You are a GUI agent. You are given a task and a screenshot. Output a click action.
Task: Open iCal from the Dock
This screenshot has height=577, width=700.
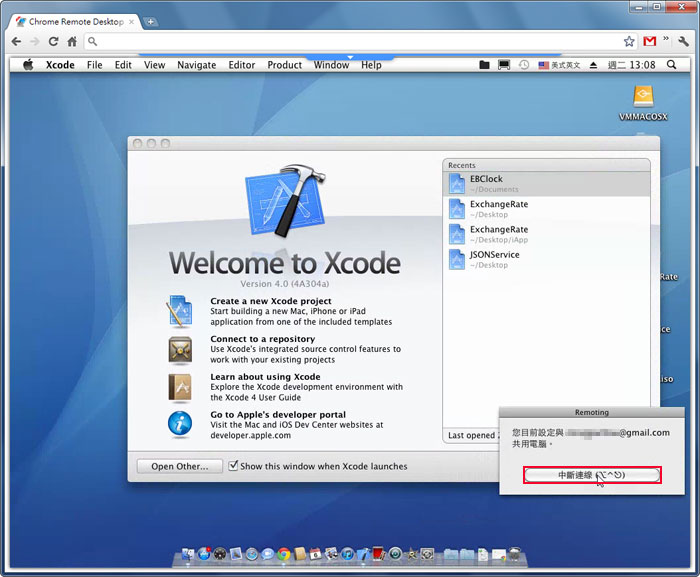coord(315,554)
